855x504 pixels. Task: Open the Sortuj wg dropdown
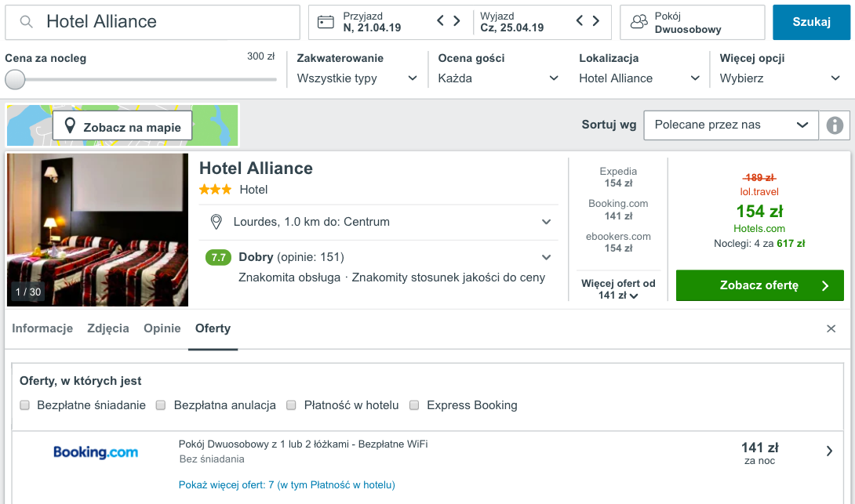[730, 125]
